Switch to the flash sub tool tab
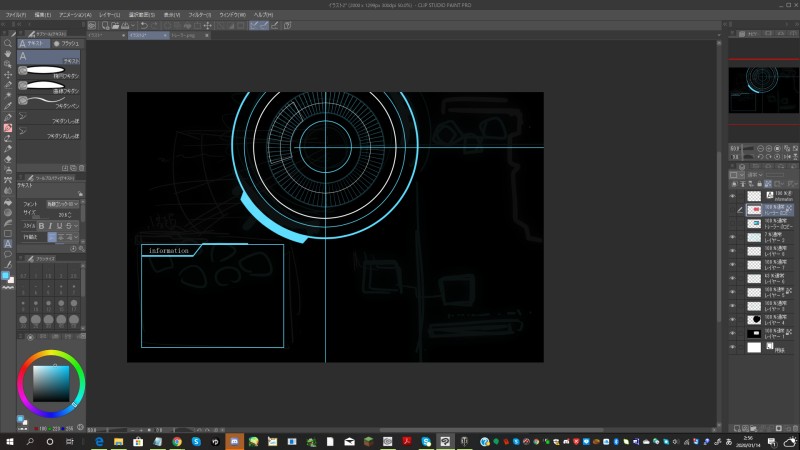 pos(68,44)
